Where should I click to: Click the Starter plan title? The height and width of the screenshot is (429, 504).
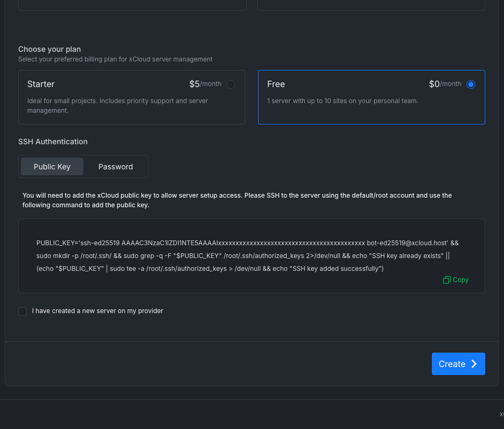click(41, 84)
